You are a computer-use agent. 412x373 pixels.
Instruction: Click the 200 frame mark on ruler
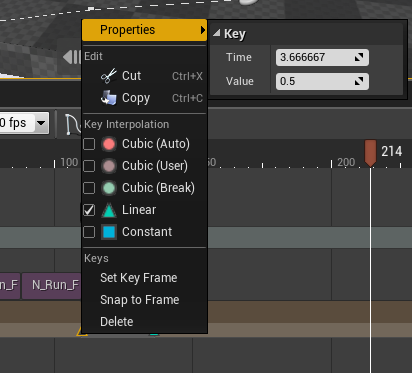pos(346,162)
